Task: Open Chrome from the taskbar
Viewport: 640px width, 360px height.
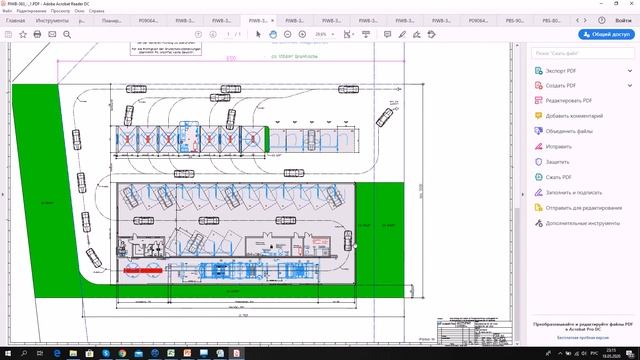Action: tap(122, 353)
